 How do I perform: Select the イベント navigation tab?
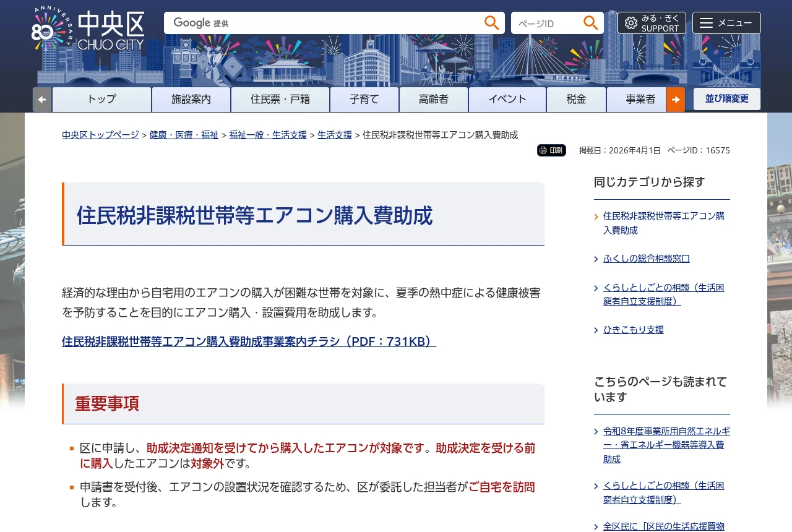point(507,100)
